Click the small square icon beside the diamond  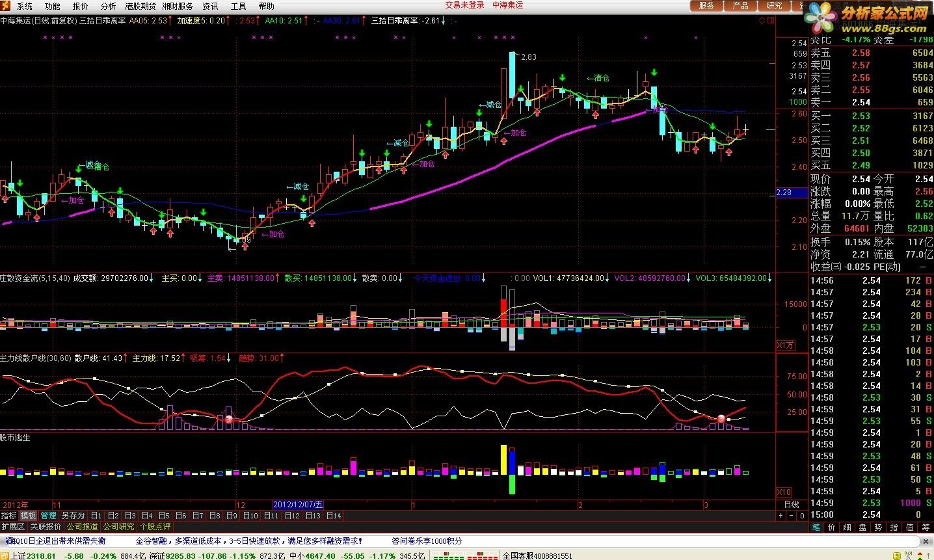tap(771, 20)
